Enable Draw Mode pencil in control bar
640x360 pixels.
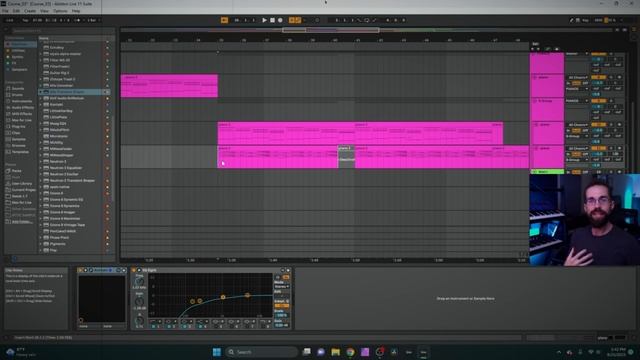[571, 20]
